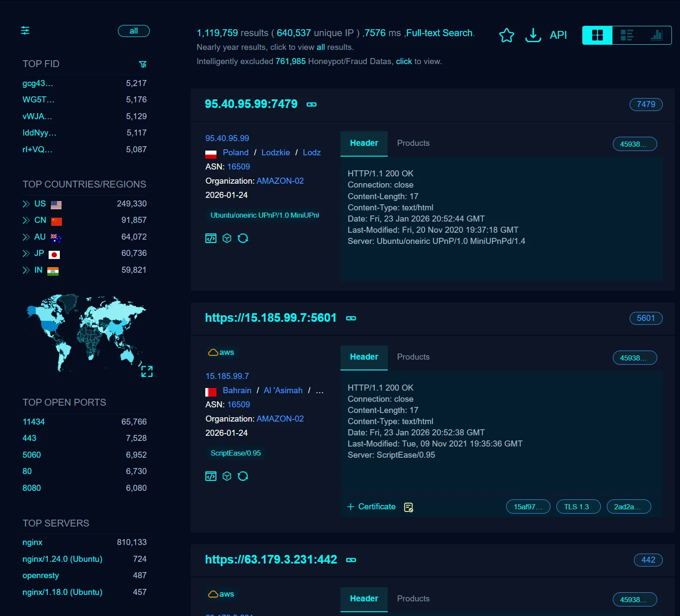
Task: Select Products tab for 95.40.95.99:7479
Action: 413,143
